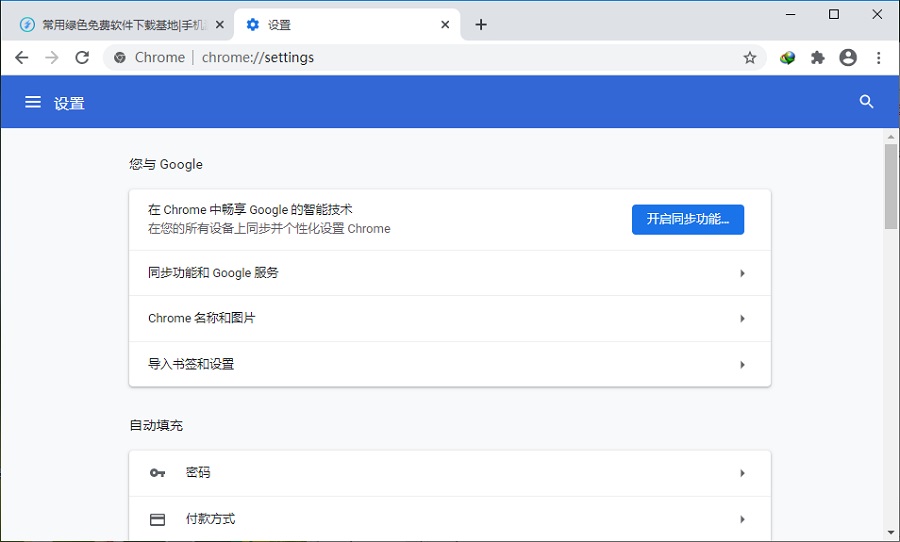Select the 设置 tab
Image resolution: width=900 pixels, height=542 pixels.
point(347,25)
